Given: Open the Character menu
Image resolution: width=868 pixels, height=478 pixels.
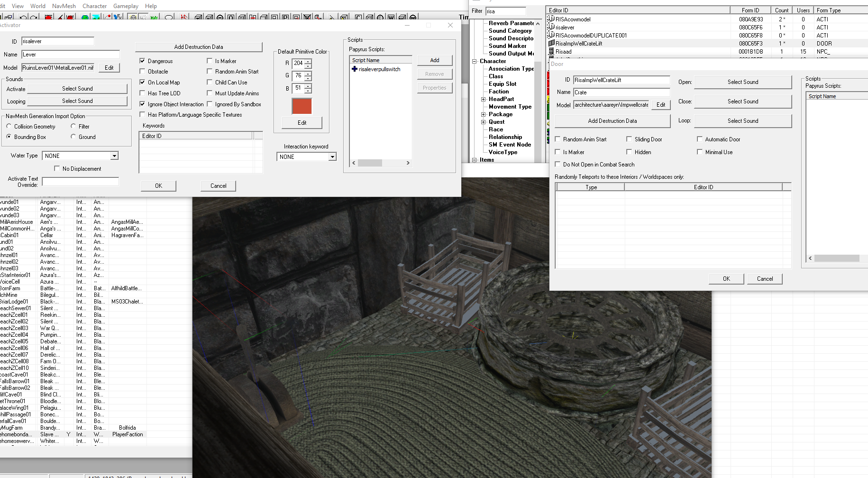Looking at the screenshot, I should 95,6.
